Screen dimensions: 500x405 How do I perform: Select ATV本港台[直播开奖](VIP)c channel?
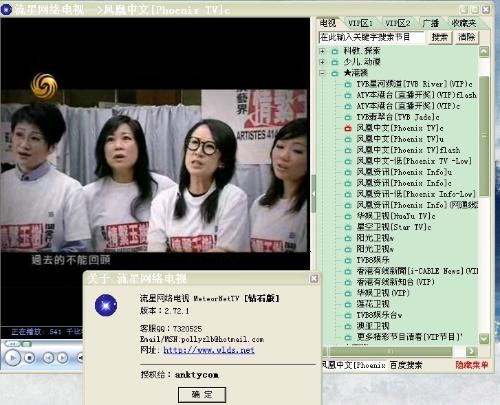408,106
